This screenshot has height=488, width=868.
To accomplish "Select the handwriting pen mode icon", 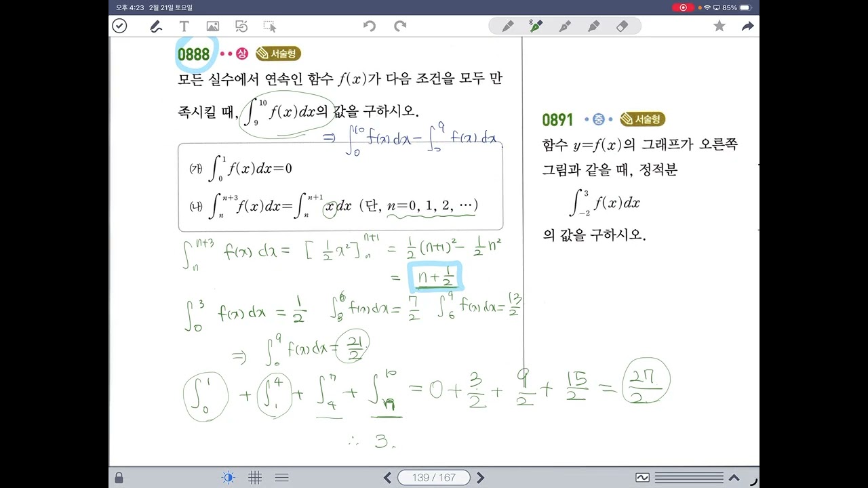I will coord(155,26).
